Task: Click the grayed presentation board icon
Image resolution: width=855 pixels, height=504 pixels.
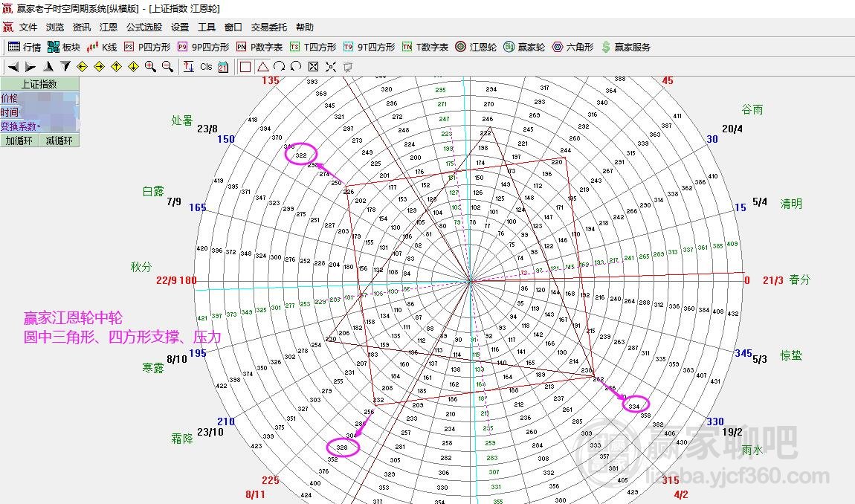Action: 347,67
